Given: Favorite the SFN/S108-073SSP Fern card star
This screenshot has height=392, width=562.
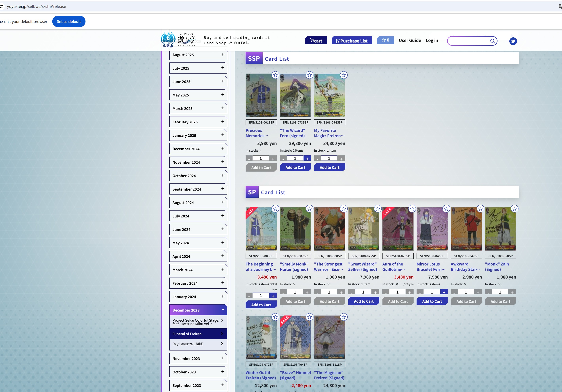Looking at the screenshot, I should (x=309, y=75).
